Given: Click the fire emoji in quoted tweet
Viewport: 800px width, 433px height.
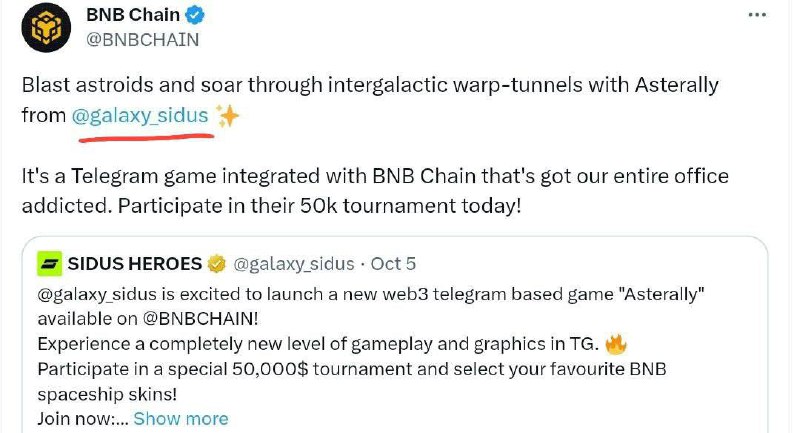Looking at the screenshot, I should [615, 344].
